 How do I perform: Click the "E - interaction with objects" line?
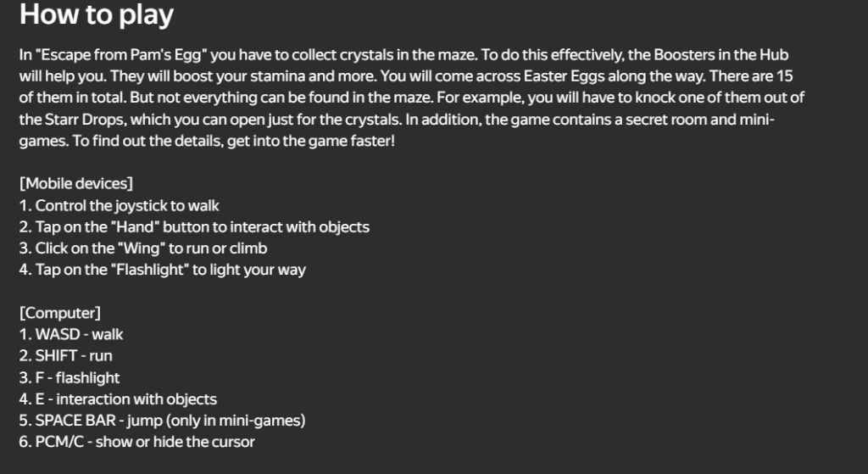coord(118,399)
